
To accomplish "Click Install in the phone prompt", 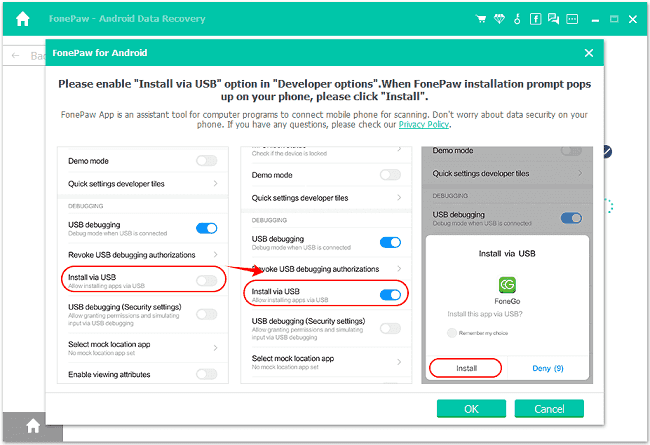I will pos(466,368).
